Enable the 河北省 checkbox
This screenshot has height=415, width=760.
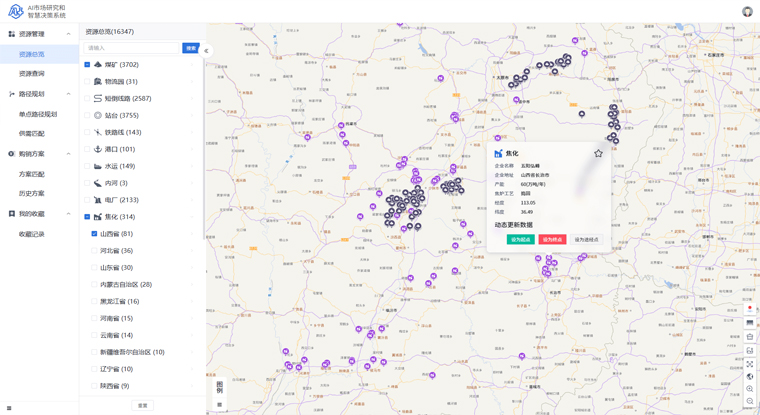(95, 251)
